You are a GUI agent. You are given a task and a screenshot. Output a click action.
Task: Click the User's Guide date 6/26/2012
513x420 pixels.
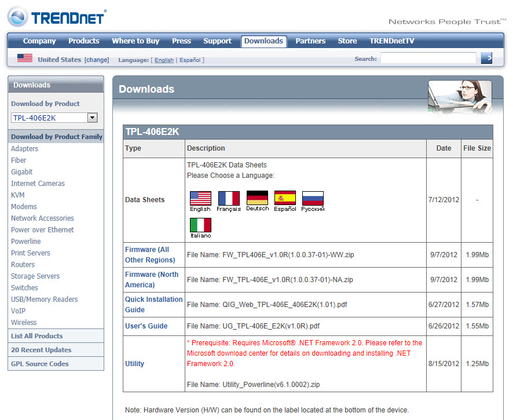pyautogui.click(x=444, y=326)
